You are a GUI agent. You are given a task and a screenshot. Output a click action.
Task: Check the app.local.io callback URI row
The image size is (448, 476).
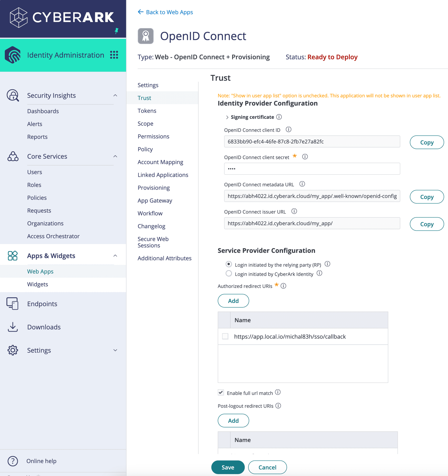click(225, 336)
